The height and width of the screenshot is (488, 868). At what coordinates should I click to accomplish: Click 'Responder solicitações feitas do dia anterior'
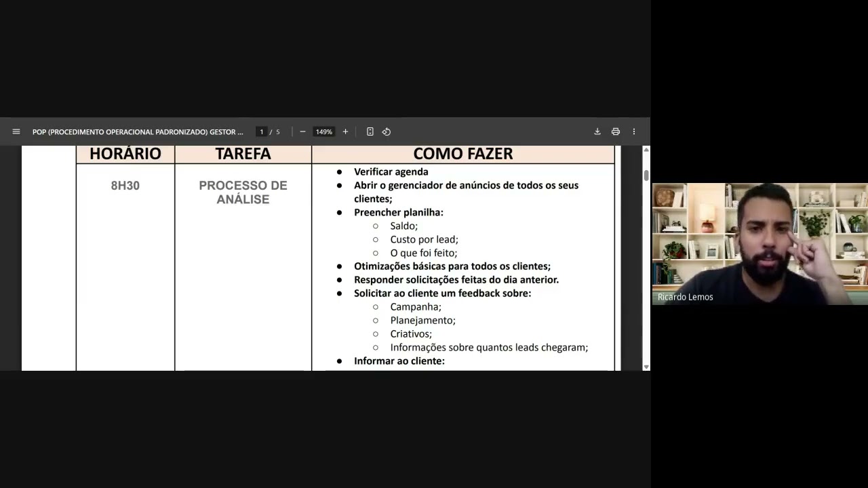[x=456, y=279]
